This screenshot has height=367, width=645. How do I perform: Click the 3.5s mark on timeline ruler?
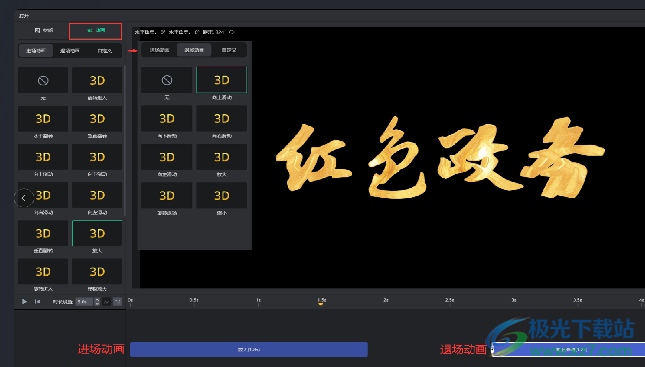click(x=578, y=300)
